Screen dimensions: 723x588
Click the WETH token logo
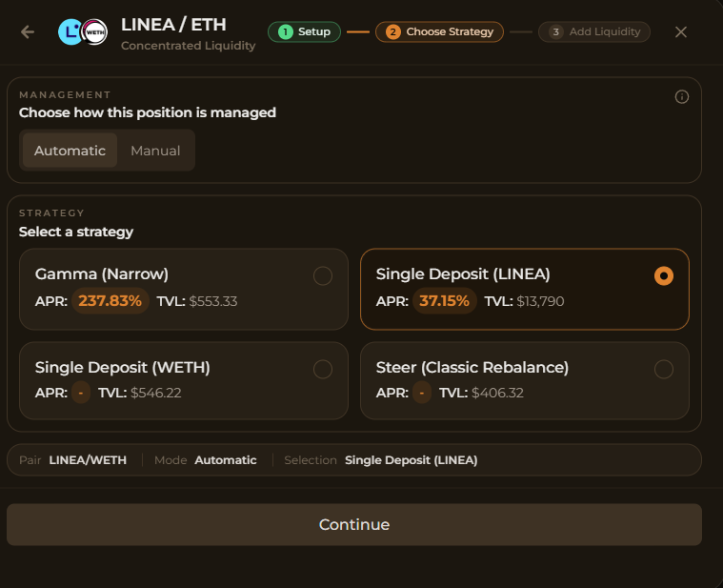[94, 31]
